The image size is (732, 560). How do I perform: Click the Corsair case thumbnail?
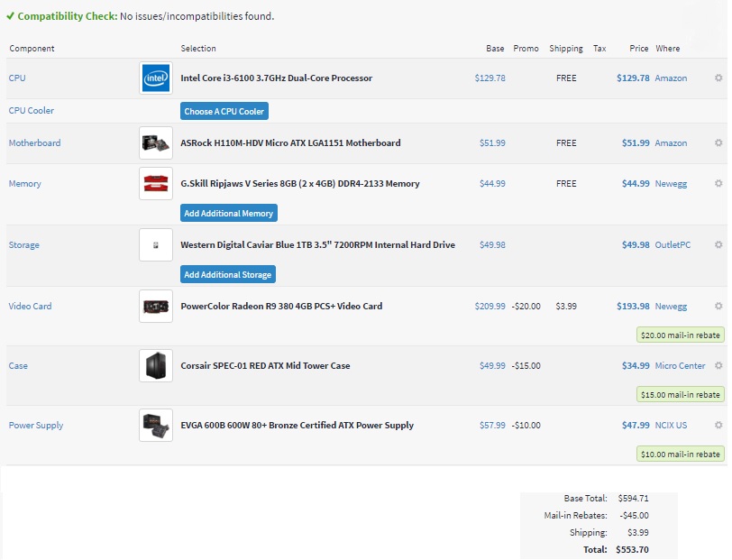(x=156, y=366)
